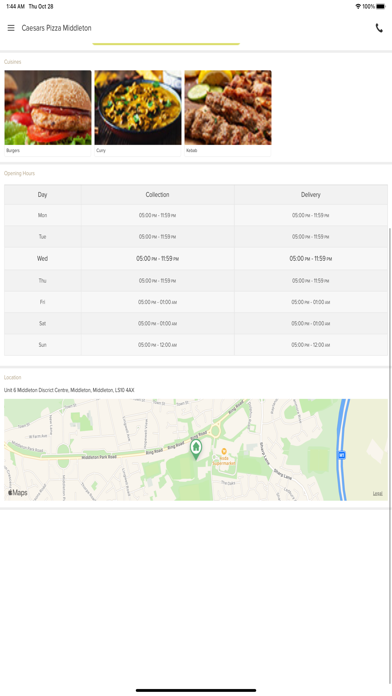Image resolution: width=392 pixels, height=696 pixels.
Task: Select the Tue row day cell
Action: [43, 237]
